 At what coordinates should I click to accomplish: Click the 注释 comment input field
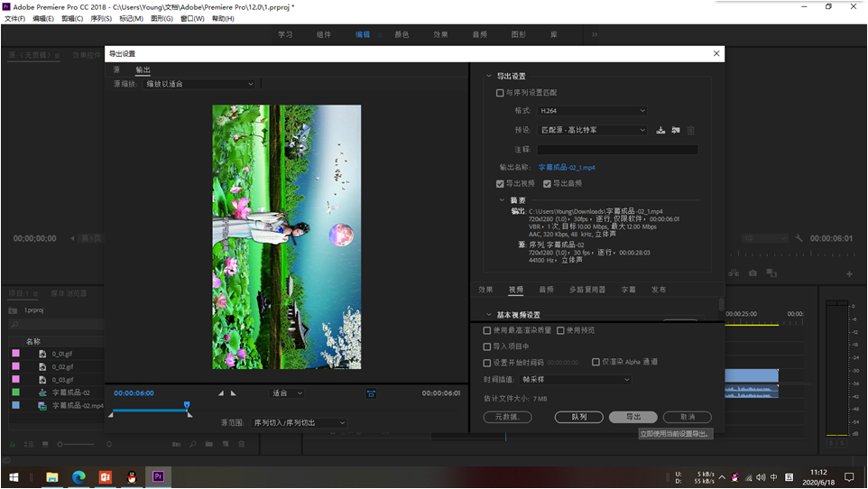point(617,150)
